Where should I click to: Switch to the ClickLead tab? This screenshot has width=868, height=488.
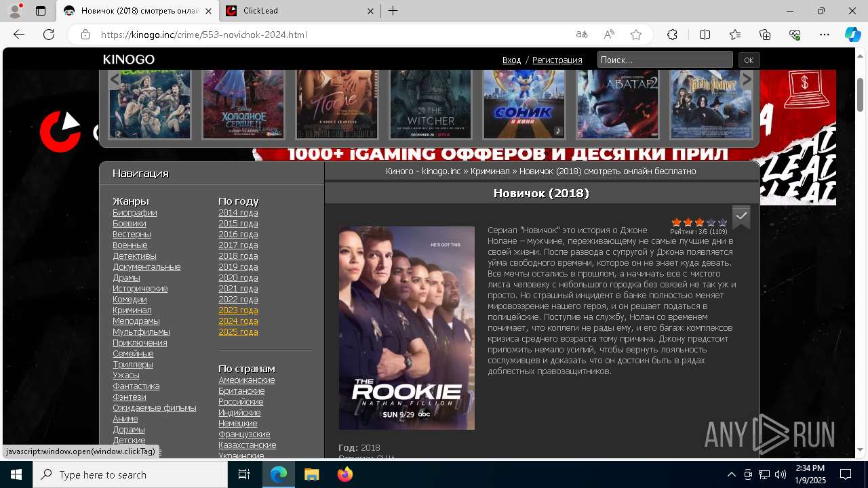[x=299, y=11]
